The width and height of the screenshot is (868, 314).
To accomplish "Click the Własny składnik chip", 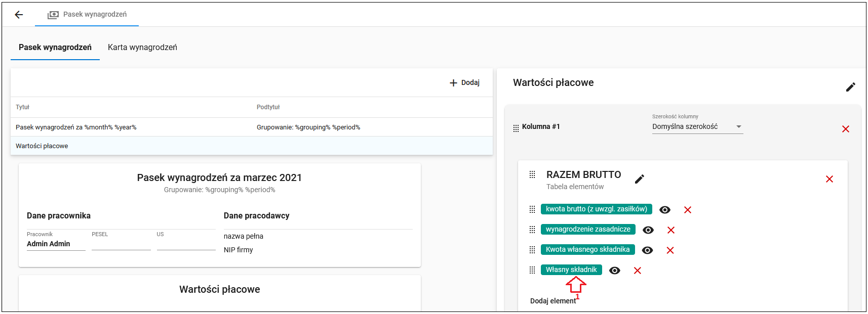I will pos(571,270).
